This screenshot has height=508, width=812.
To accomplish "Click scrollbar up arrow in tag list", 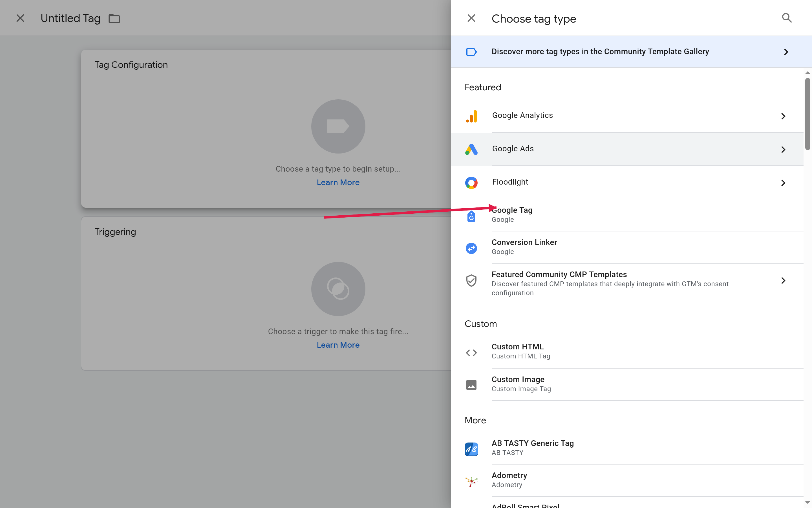I will [x=807, y=73].
